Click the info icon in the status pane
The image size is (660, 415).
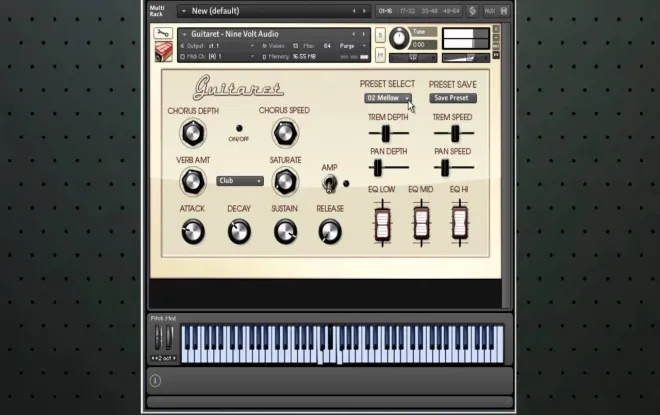click(x=155, y=381)
